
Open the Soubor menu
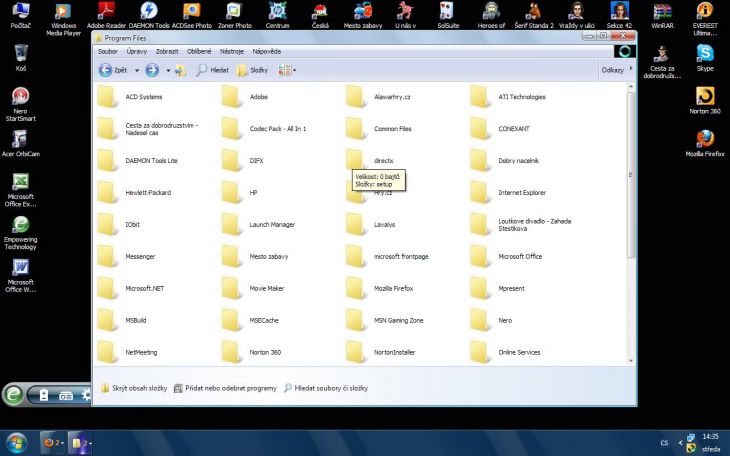pyautogui.click(x=108, y=52)
